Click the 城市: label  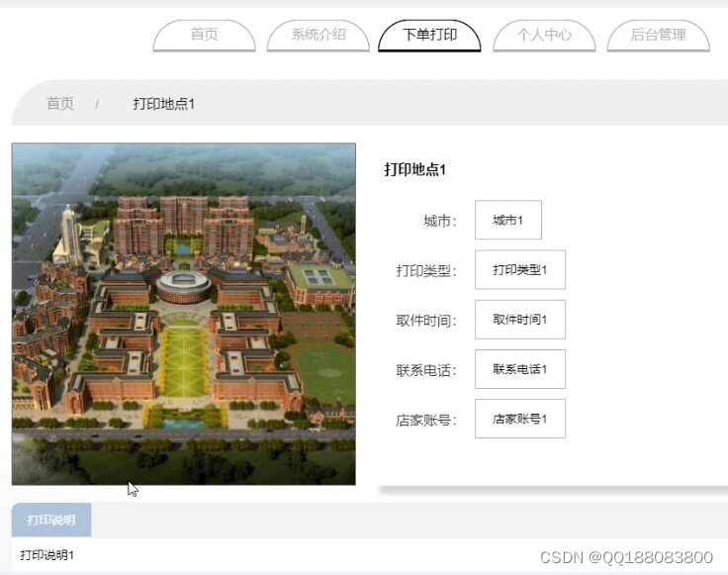coord(440,221)
